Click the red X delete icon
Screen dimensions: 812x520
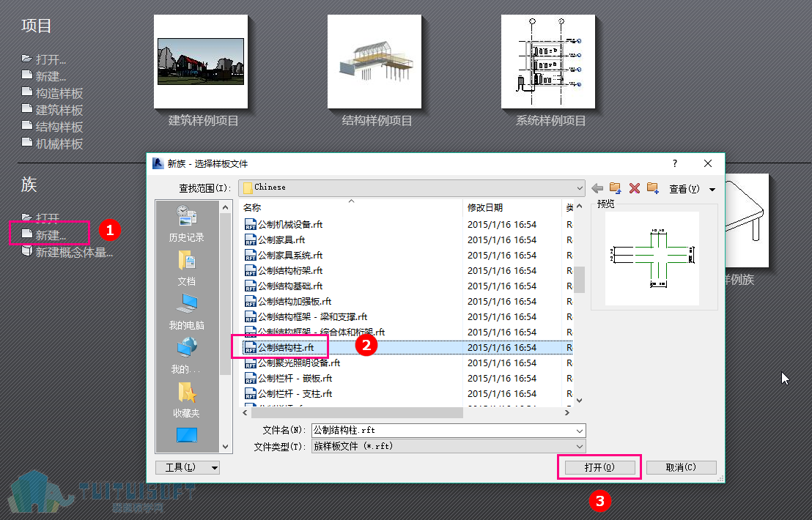[635, 188]
